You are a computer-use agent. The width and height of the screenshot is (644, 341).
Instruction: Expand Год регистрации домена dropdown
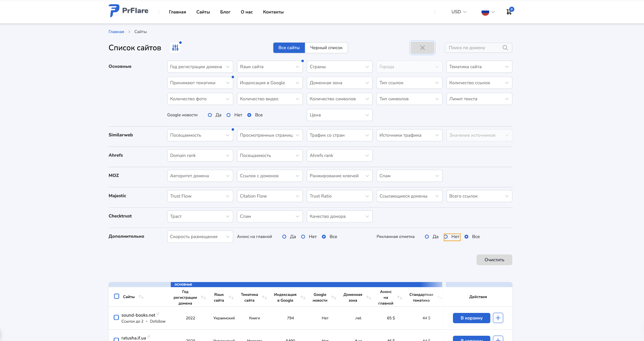[200, 67]
